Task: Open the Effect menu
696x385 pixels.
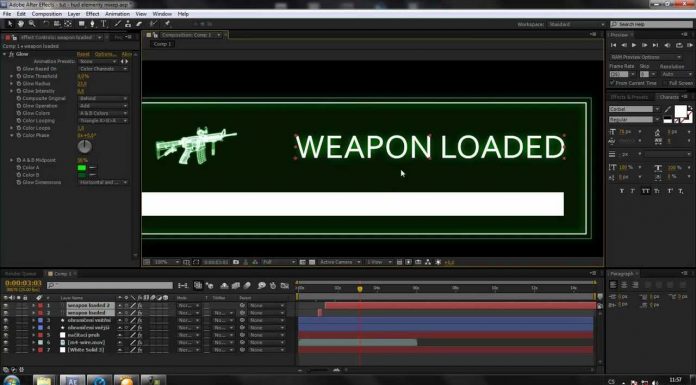Action: (92, 14)
